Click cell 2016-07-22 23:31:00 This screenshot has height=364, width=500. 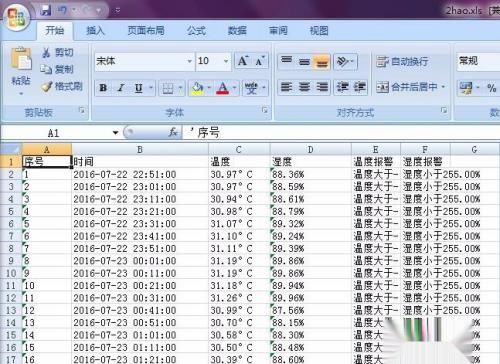tap(140, 224)
